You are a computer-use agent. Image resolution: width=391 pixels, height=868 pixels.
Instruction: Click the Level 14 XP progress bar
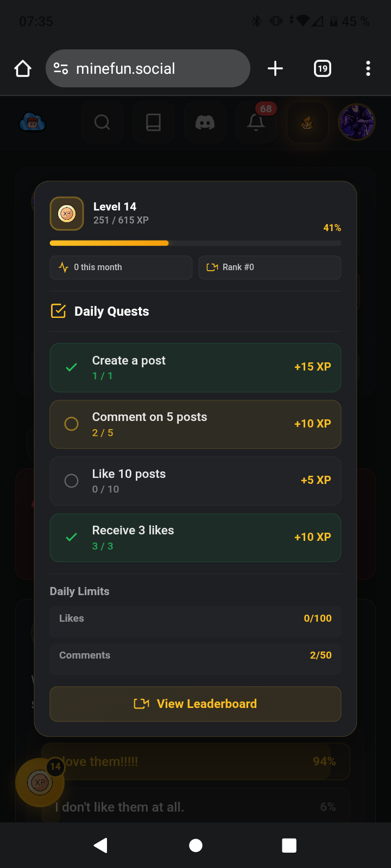[x=195, y=243]
